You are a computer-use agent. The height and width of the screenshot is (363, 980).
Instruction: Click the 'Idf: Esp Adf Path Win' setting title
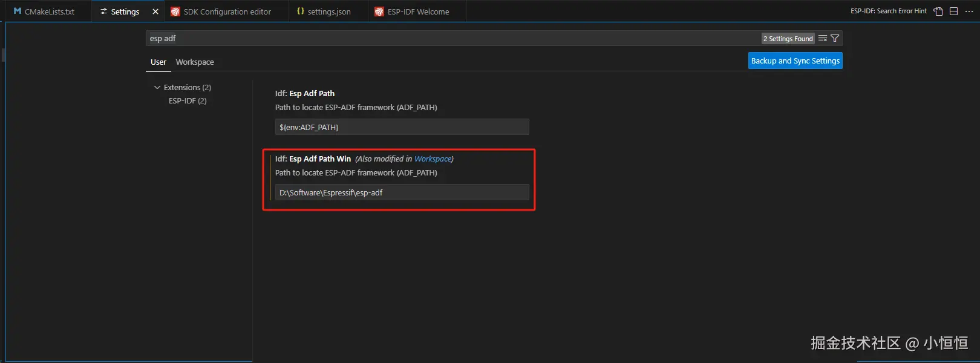pyautogui.click(x=313, y=159)
